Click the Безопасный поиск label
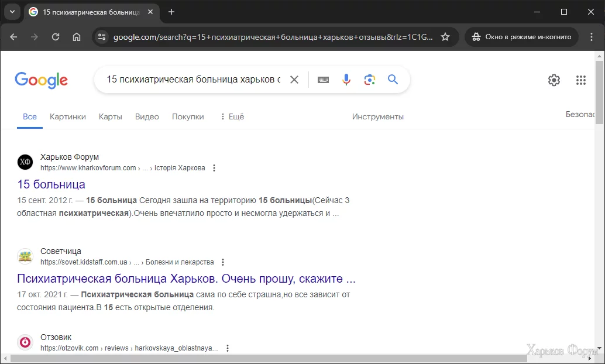 click(580, 114)
